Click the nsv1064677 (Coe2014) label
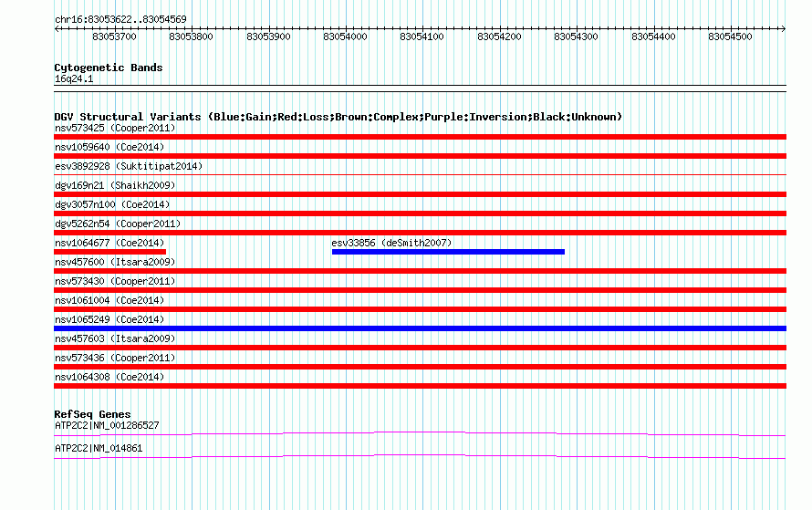Screen dimensions: 812x510 point(109,243)
